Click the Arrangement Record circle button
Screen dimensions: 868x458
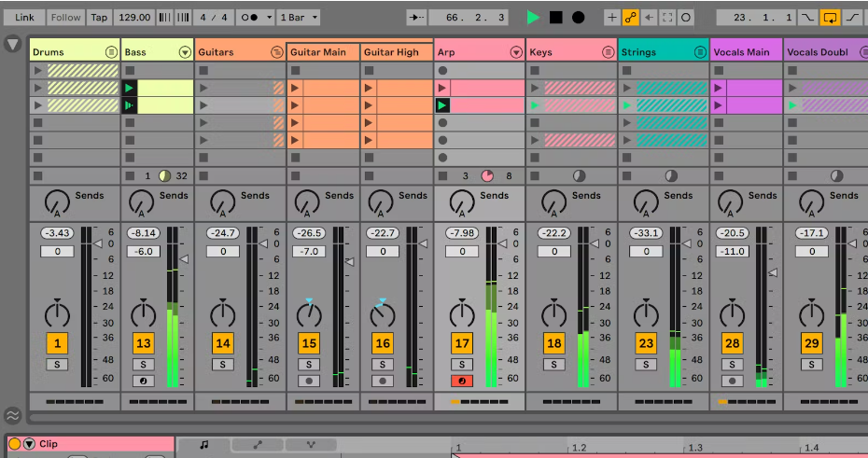[x=579, y=18]
